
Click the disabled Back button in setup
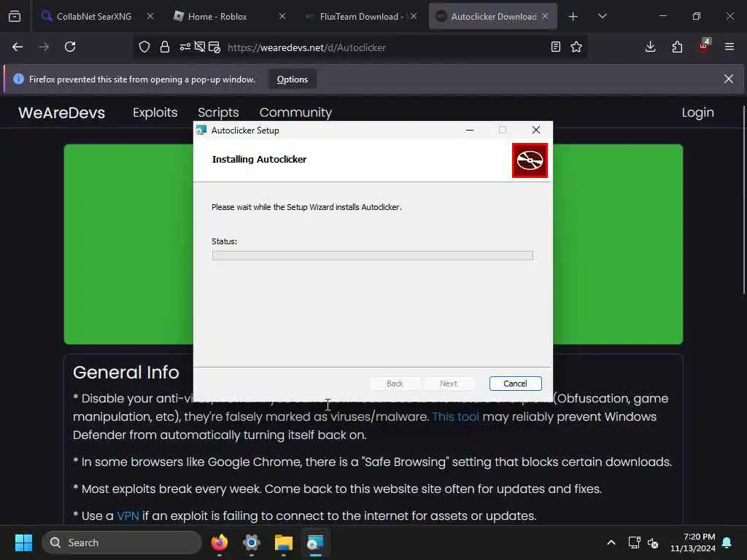[x=395, y=384]
